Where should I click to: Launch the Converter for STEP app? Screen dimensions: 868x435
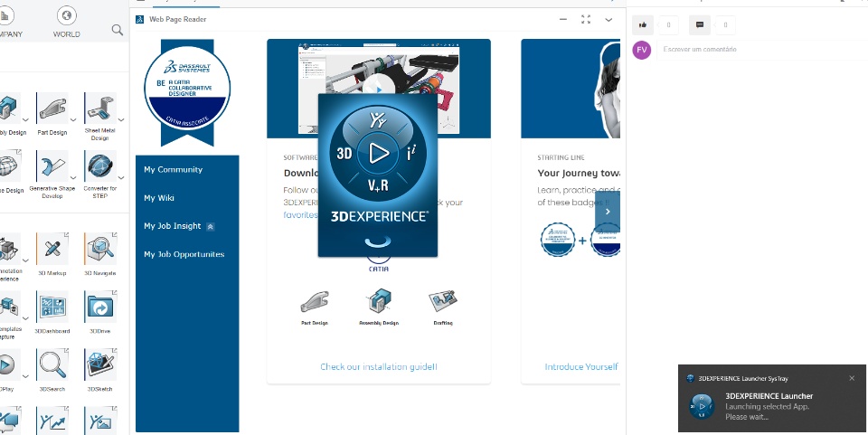(100, 166)
